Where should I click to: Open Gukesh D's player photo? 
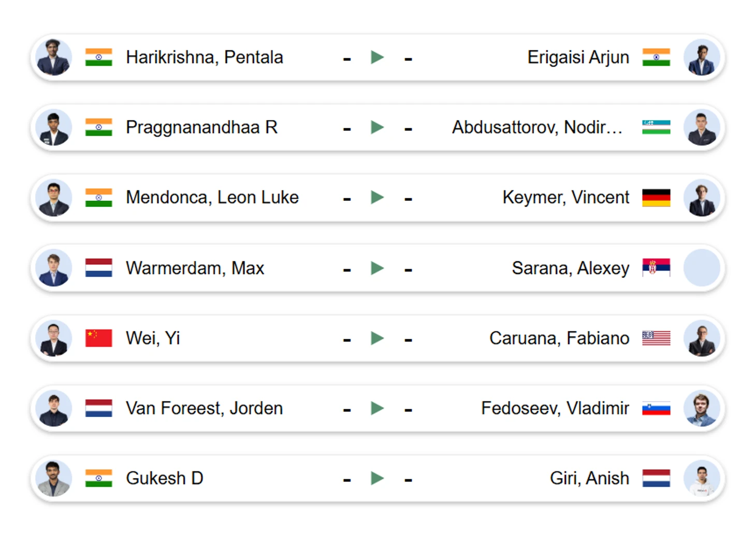coord(54,478)
